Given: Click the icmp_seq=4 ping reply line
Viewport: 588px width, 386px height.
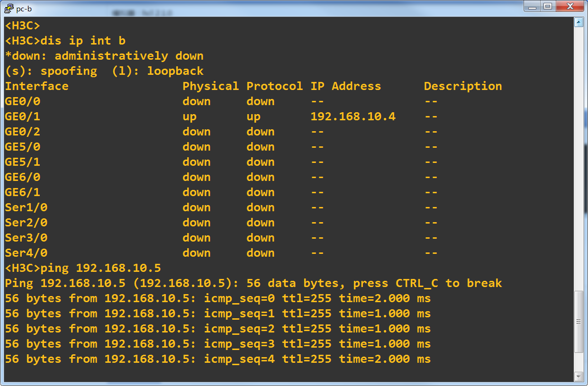Looking at the screenshot, I should click(x=218, y=359).
